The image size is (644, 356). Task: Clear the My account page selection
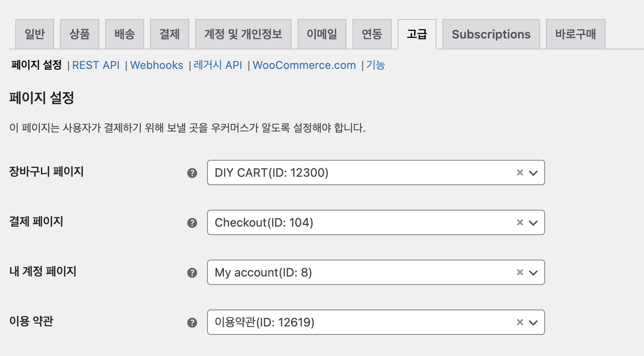pos(520,272)
